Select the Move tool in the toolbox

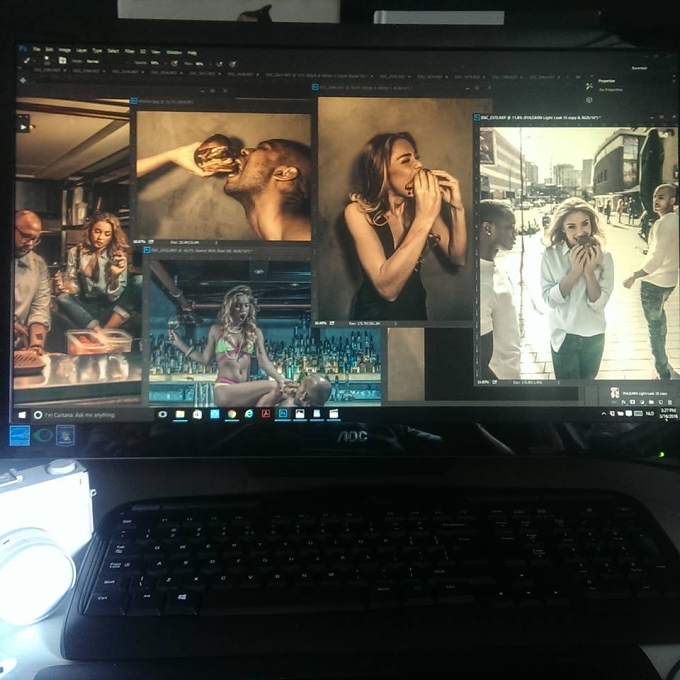pos(23,80)
